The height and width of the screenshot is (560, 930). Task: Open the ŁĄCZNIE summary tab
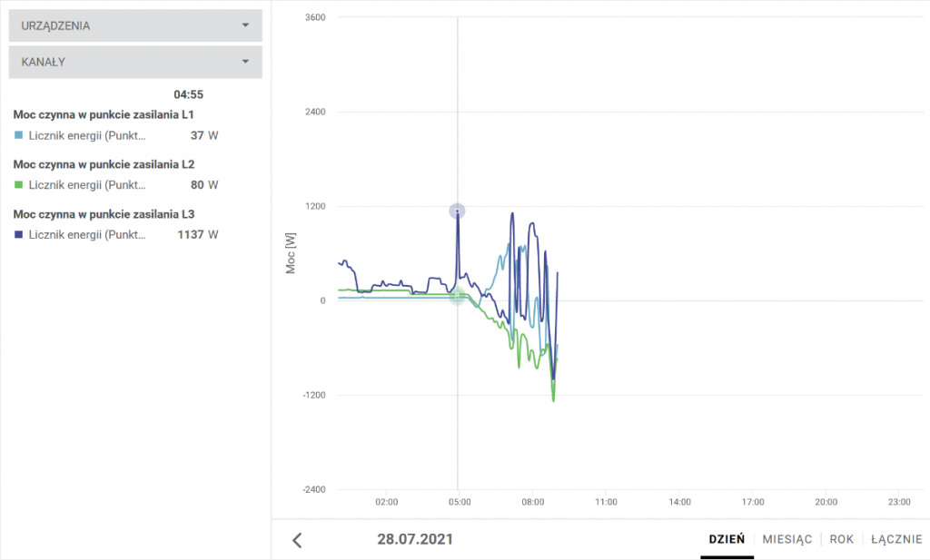pos(896,539)
